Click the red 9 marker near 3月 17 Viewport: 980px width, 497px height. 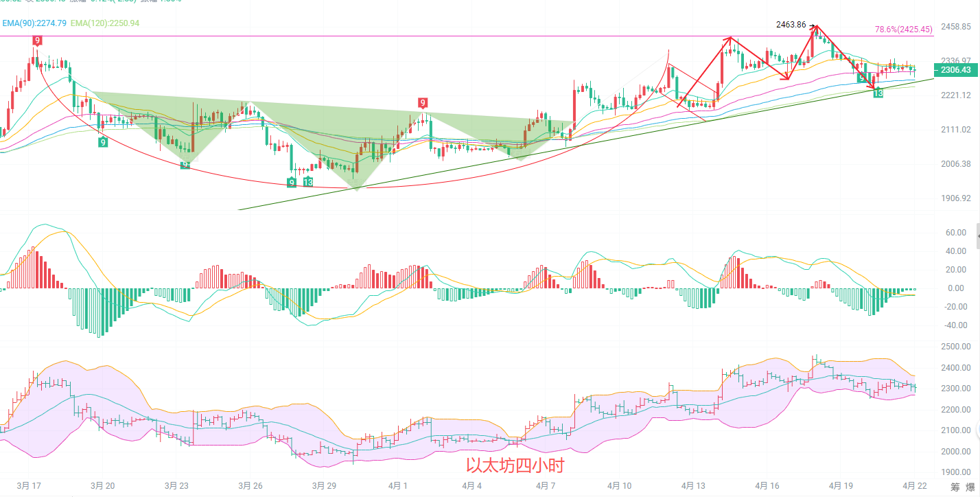[x=36, y=41]
